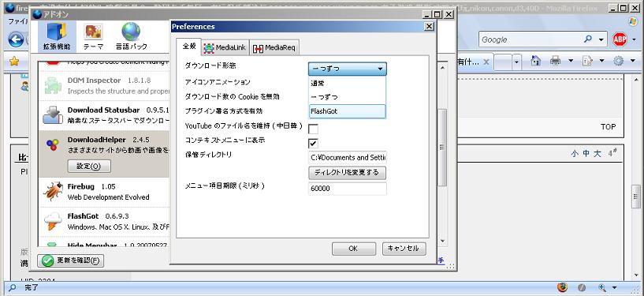Click the Adblock Plus ABP icon
This screenshot has height=296, width=644.
(620, 39)
